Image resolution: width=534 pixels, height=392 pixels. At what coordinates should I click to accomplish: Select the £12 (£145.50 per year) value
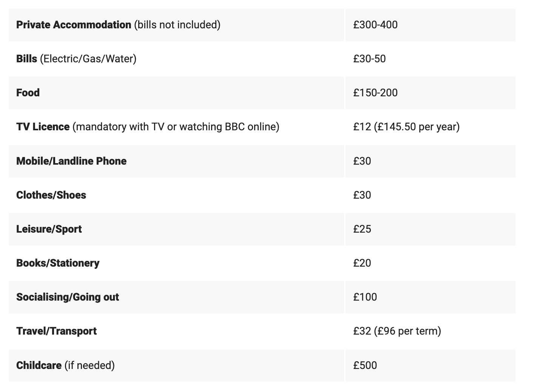click(x=406, y=127)
